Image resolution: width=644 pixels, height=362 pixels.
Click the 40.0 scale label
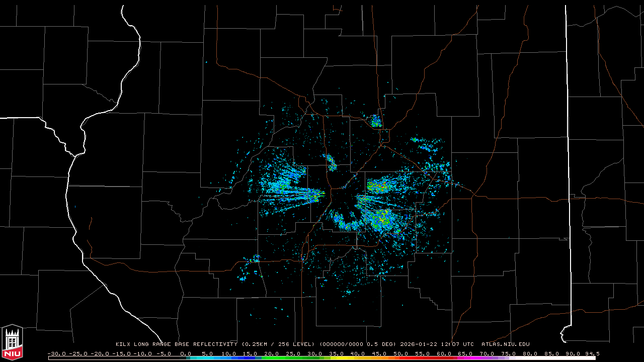[x=358, y=354]
